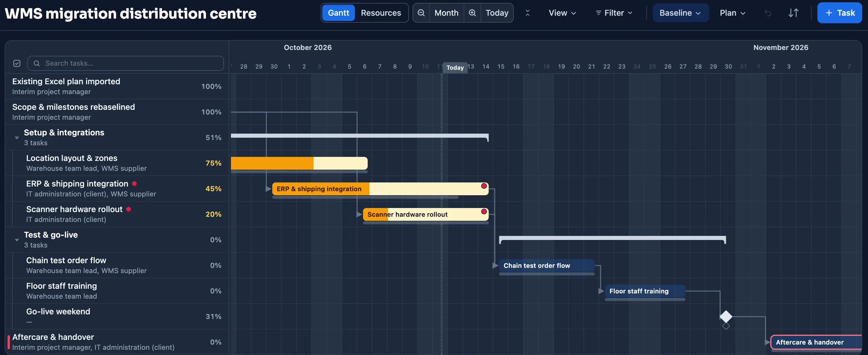Click the 75% progress value
The image size is (868, 355).
click(213, 163)
